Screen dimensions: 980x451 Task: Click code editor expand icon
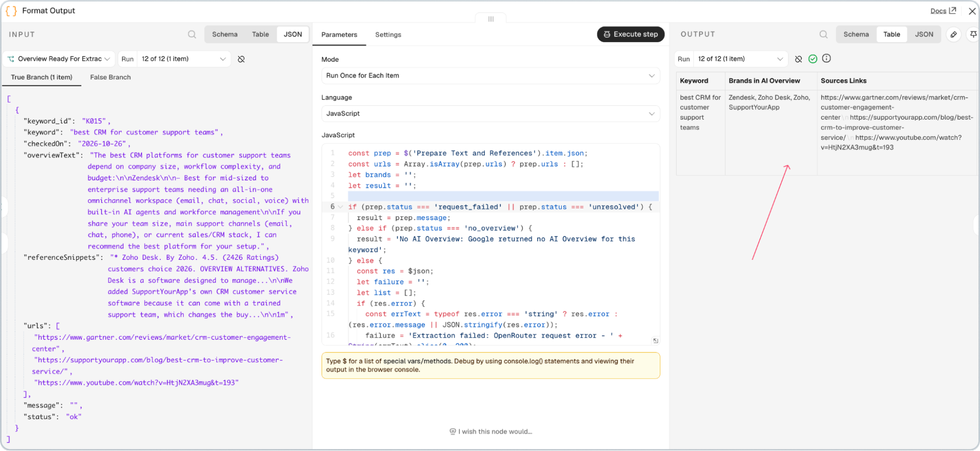tap(655, 340)
